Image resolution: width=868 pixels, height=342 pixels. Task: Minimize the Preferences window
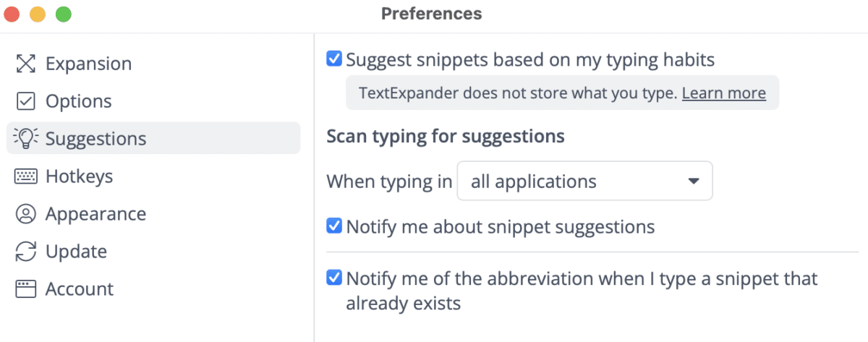click(x=38, y=14)
